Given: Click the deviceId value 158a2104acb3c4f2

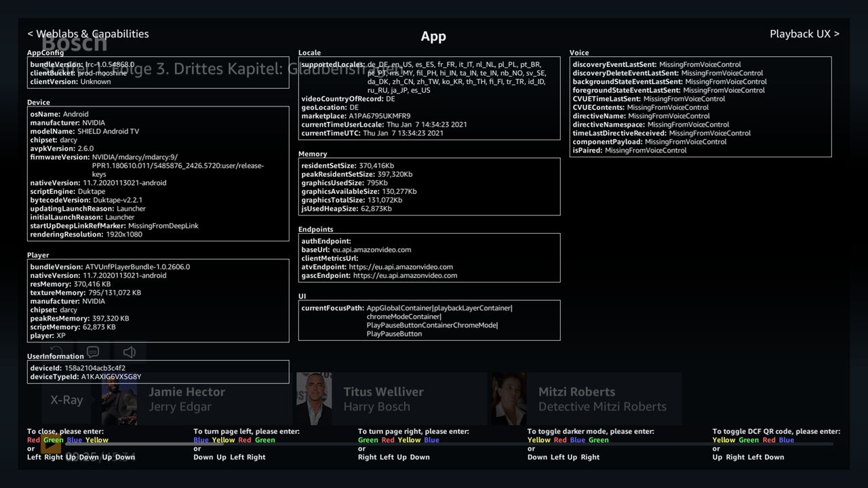Looking at the screenshot, I should coord(95,368).
